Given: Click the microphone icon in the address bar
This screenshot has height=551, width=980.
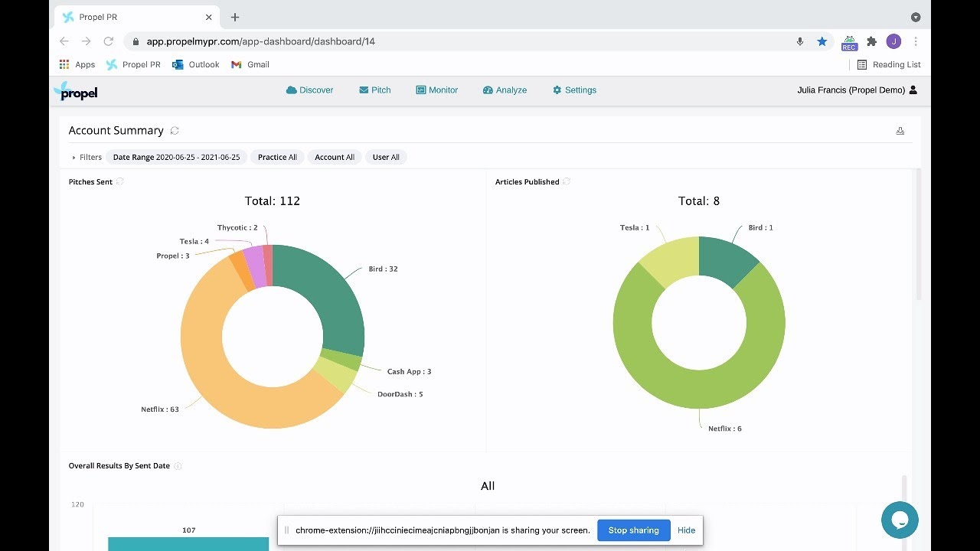Looking at the screenshot, I should pos(800,41).
